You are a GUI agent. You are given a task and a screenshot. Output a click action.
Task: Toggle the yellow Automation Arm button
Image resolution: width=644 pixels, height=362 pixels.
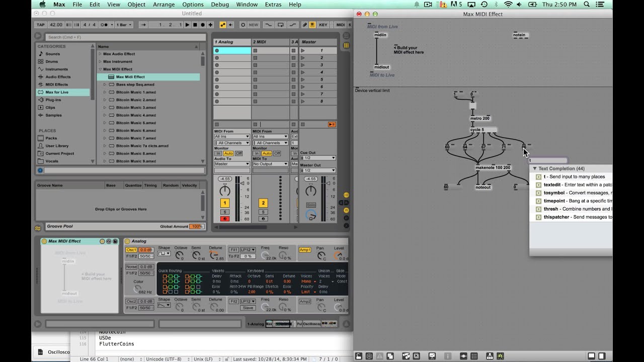click(223, 25)
